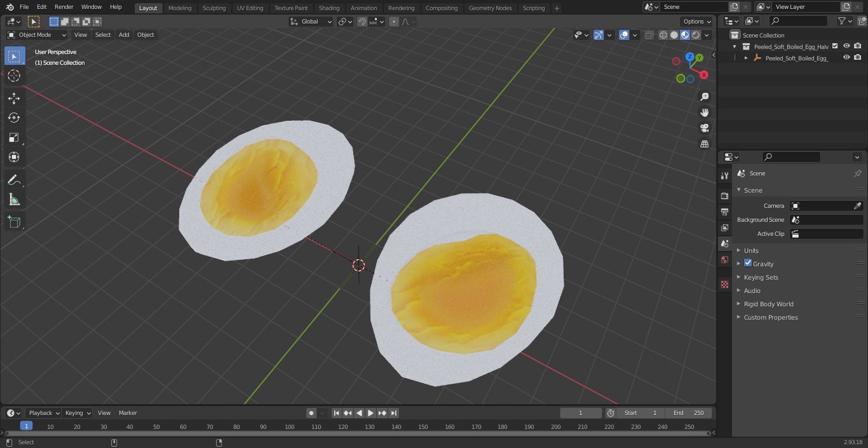Toggle auto keying record button

tap(311, 413)
